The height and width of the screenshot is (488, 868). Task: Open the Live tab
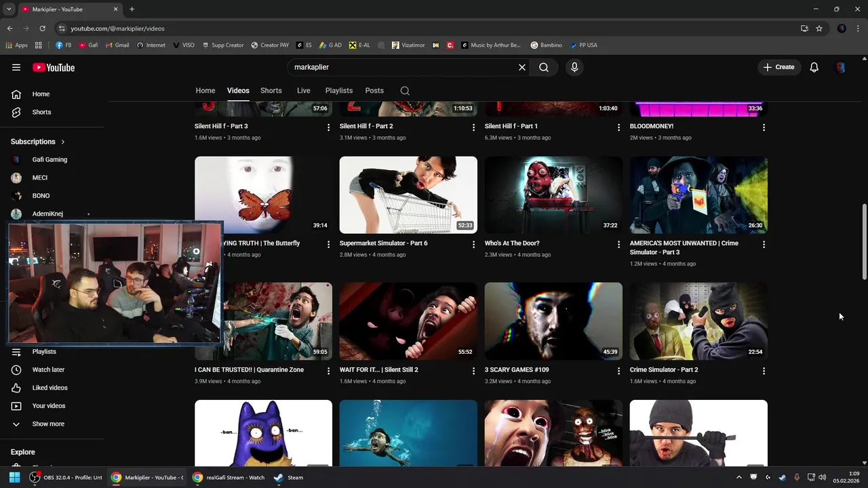pyautogui.click(x=304, y=91)
